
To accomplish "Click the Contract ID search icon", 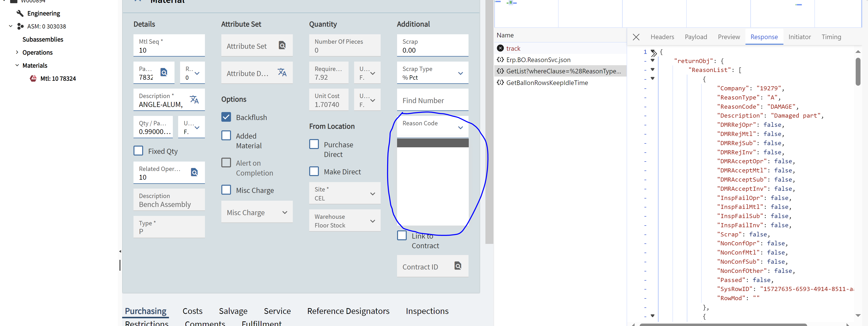I will pyautogui.click(x=458, y=266).
